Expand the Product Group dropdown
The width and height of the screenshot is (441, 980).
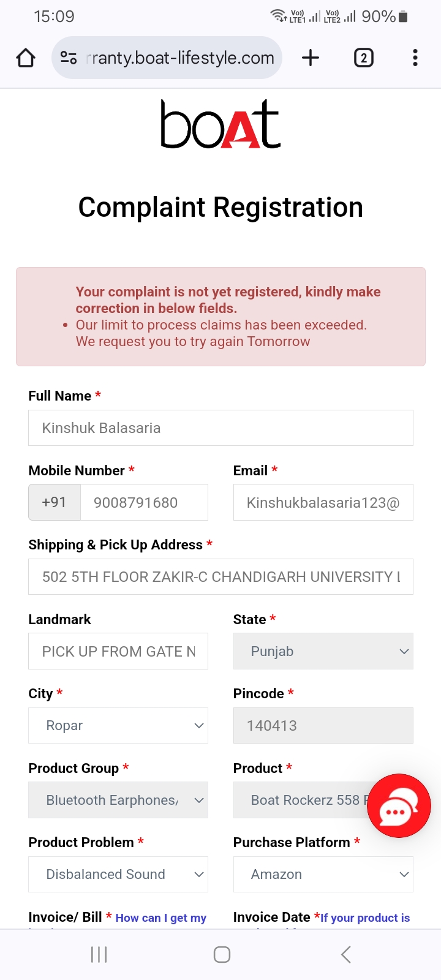[x=118, y=800]
